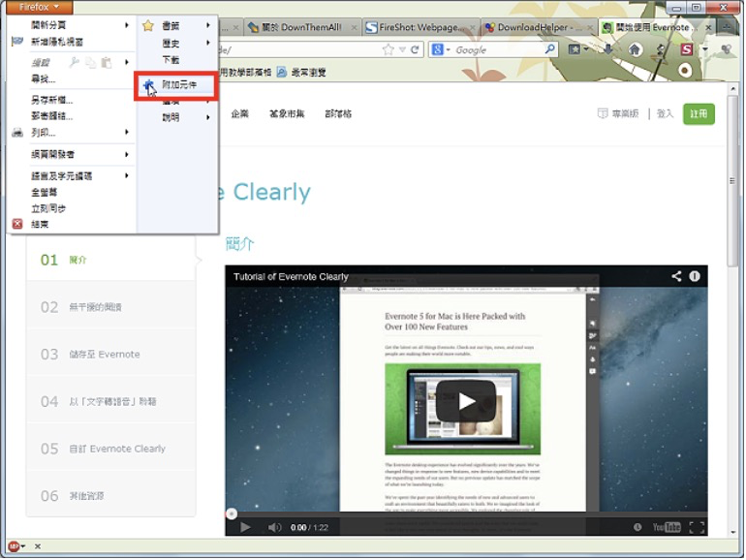
Task: Open the address bar history dropdown arrow
Action: click(402, 49)
